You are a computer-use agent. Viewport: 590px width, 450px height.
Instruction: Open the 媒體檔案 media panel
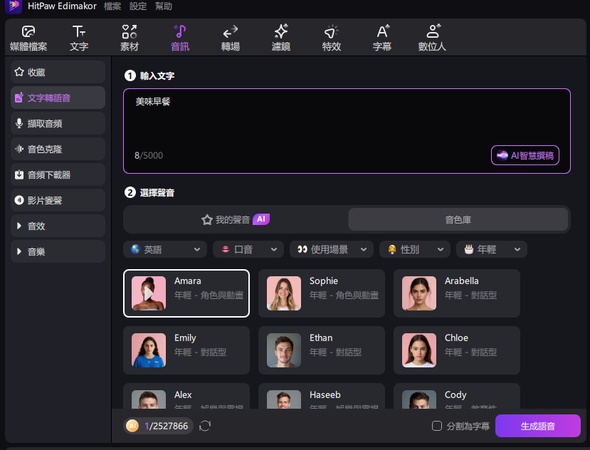[x=29, y=38]
